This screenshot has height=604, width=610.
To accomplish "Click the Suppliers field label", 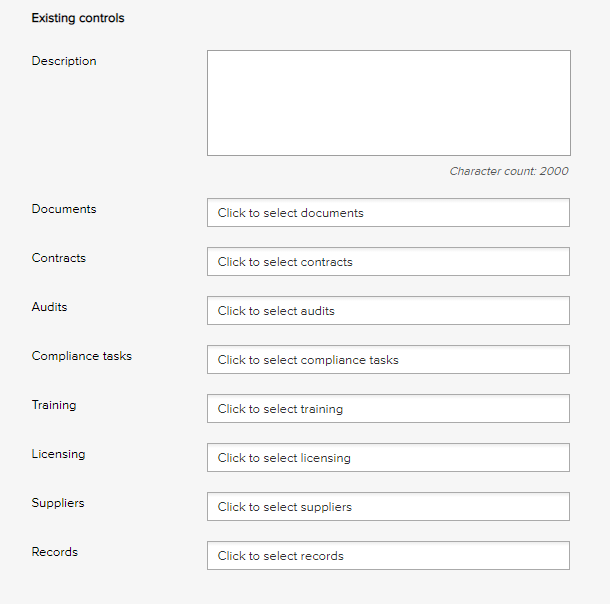I will (x=58, y=503).
